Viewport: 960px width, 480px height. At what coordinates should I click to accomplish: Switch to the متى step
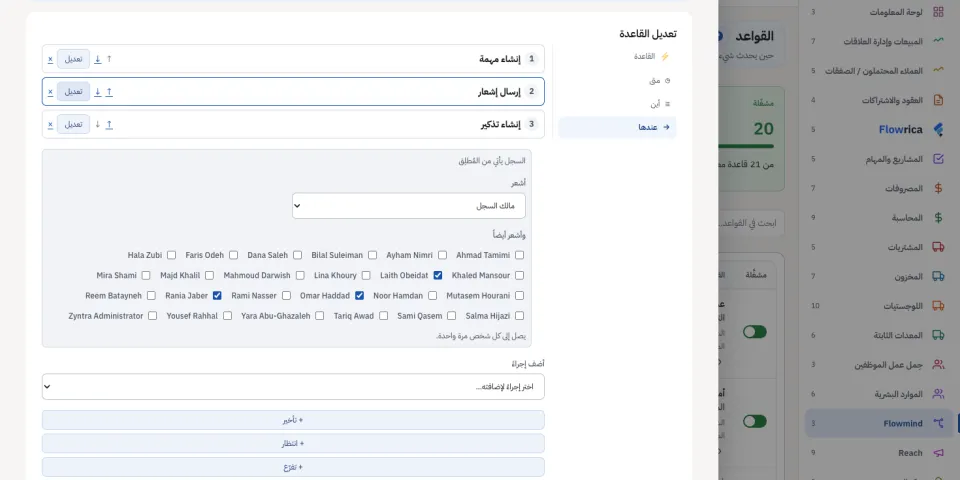pyautogui.click(x=617, y=80)
